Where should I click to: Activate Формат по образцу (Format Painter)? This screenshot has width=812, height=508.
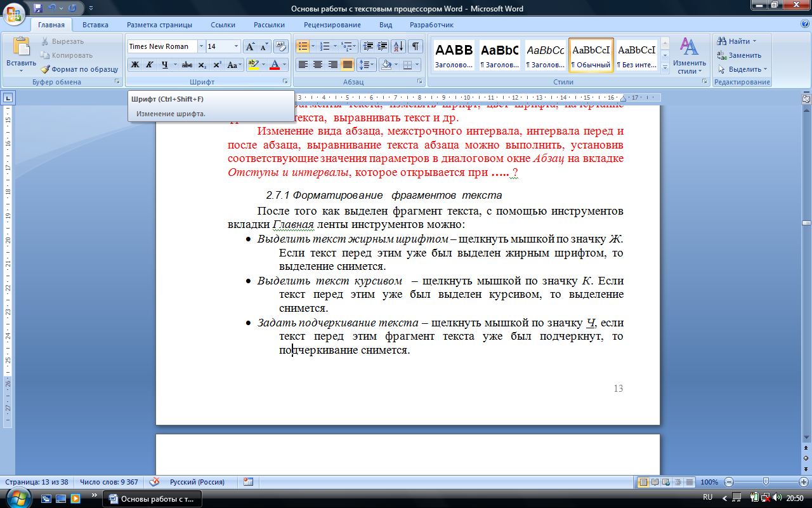[x=79, y=69]
